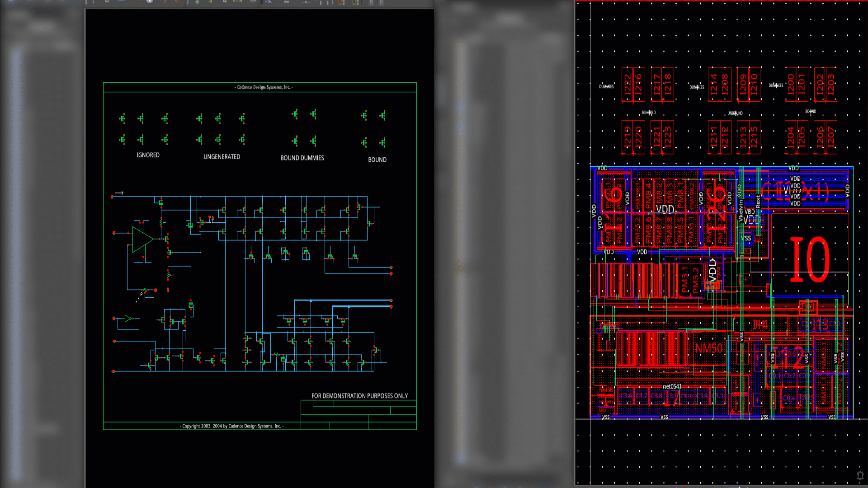Click the IGNORED label in schematic

148,155
